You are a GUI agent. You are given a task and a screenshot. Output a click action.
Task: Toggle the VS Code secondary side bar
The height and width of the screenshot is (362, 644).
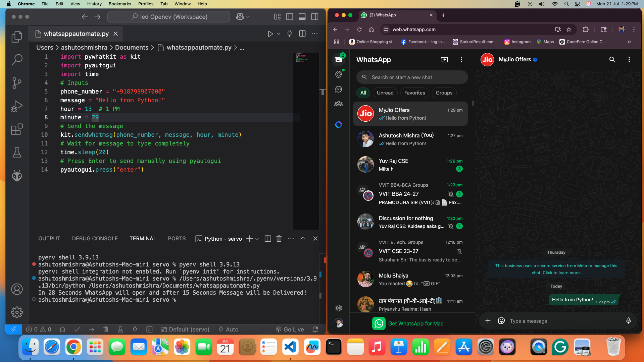[x=315, y=16]
